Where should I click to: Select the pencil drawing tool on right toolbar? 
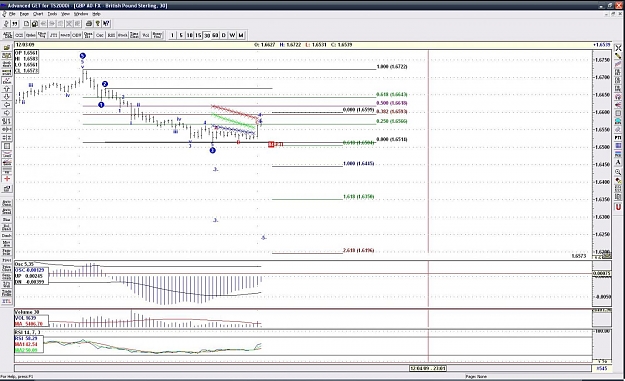[618, 56]
